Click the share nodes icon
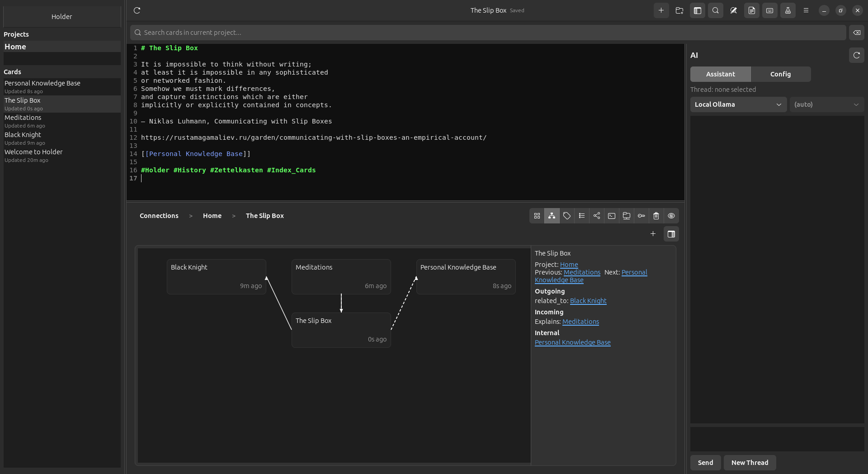This screenshot has width=868, height=474. 597,216
